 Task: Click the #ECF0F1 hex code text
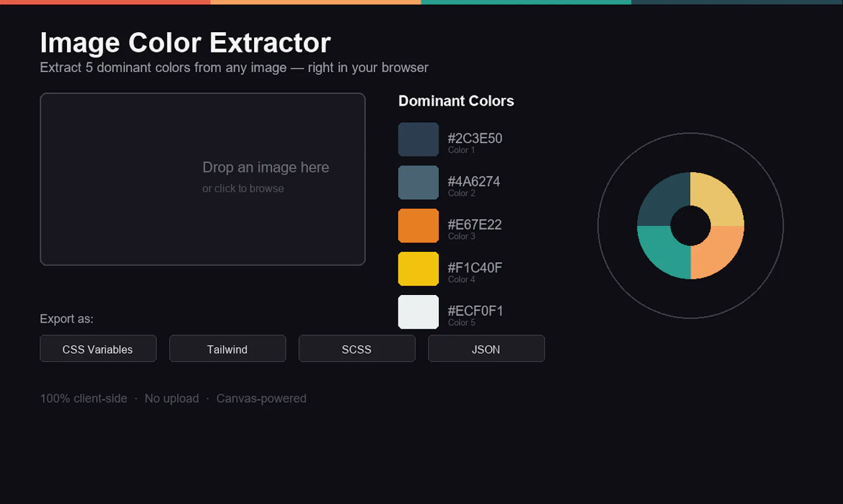(x=475, y=311)
